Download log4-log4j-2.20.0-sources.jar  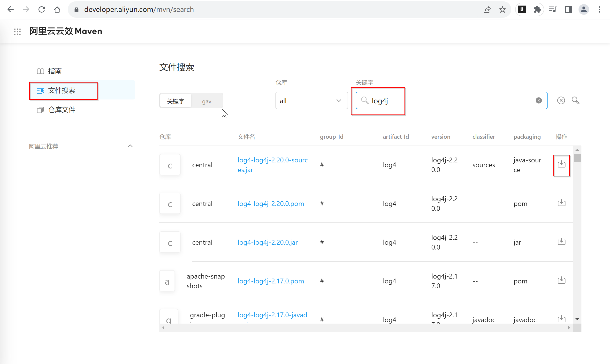[561, 164]
